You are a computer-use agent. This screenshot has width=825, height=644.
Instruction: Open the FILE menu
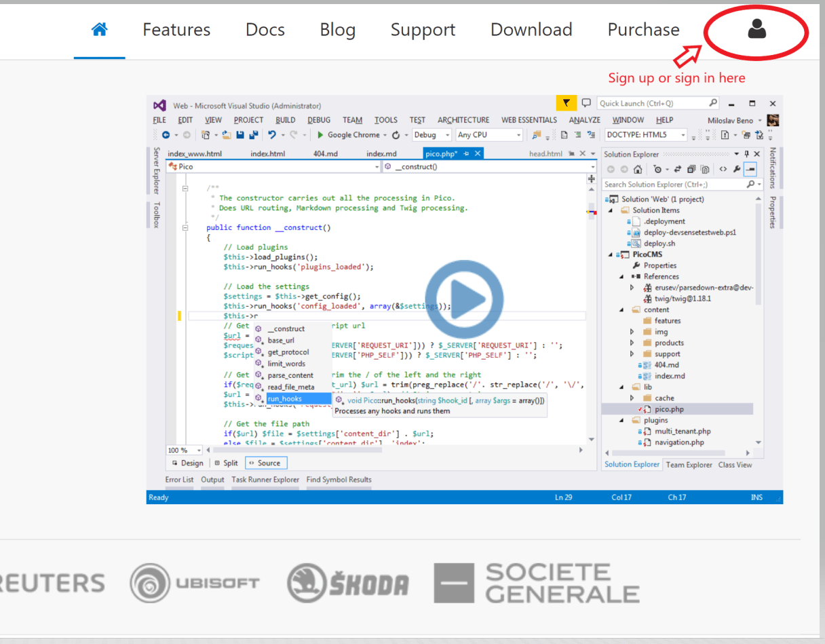[159, 120]
